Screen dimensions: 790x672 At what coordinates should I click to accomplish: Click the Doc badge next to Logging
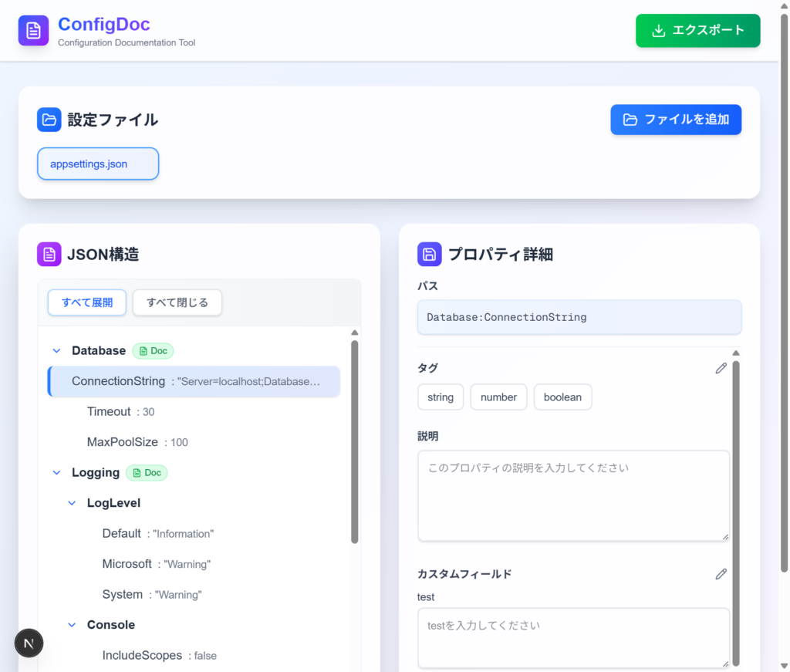point(147,473)
